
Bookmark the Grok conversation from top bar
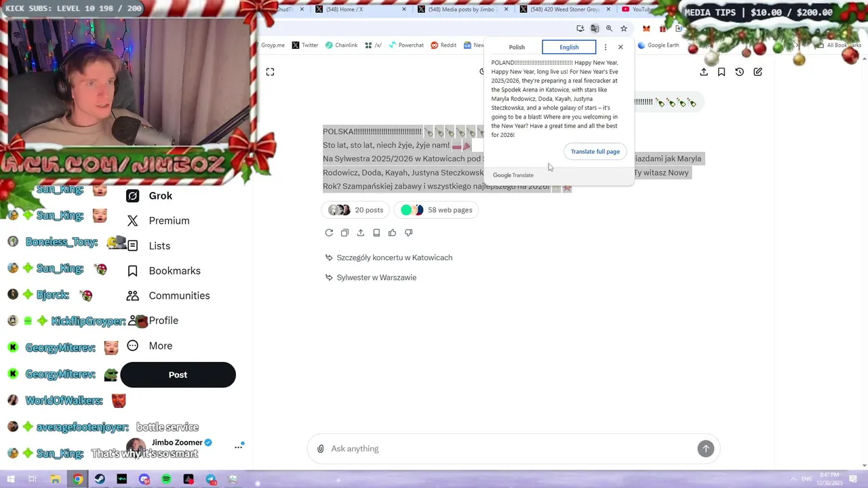click(x=722, y=72)
